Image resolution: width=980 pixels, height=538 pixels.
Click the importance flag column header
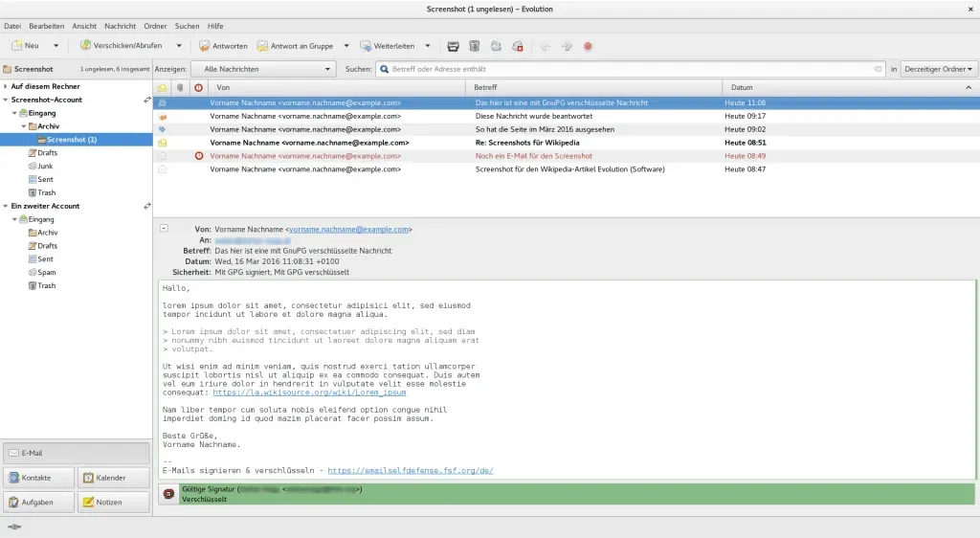pos(199,87)
